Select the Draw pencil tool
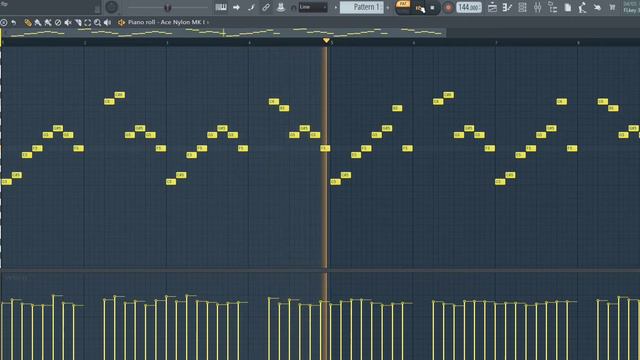 point(28,22)
